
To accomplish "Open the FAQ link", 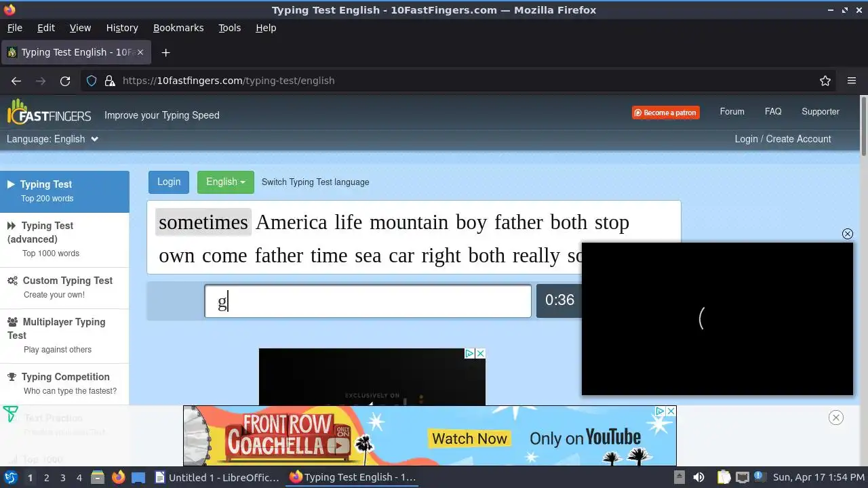I will (x=773, y=112).
